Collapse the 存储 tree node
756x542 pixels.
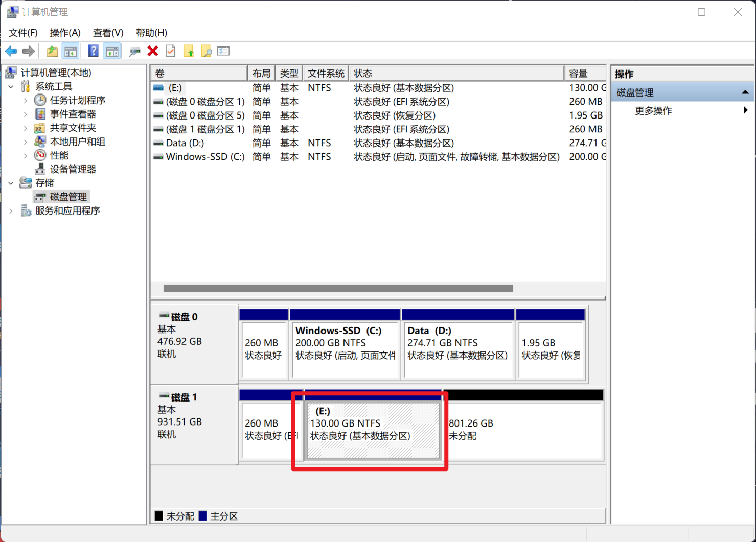(11, 183)
